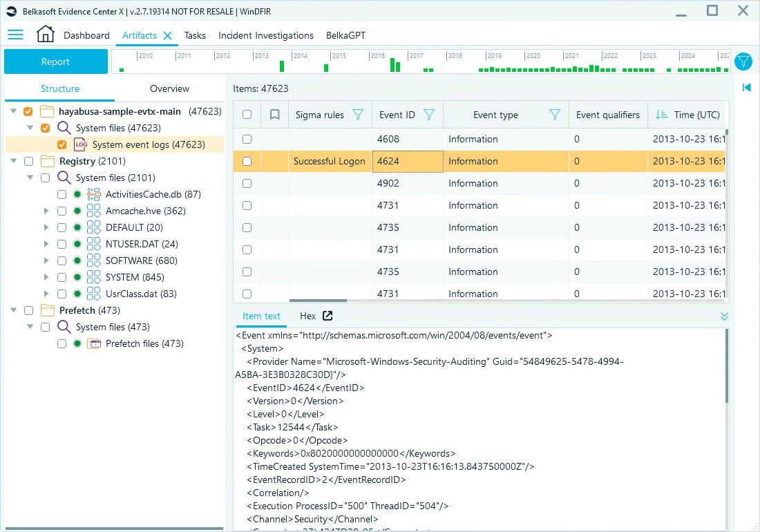This screenshot has height=532, width=760.
Task: Expand the SYSTEM (845) node
Action: coord(46,277)
